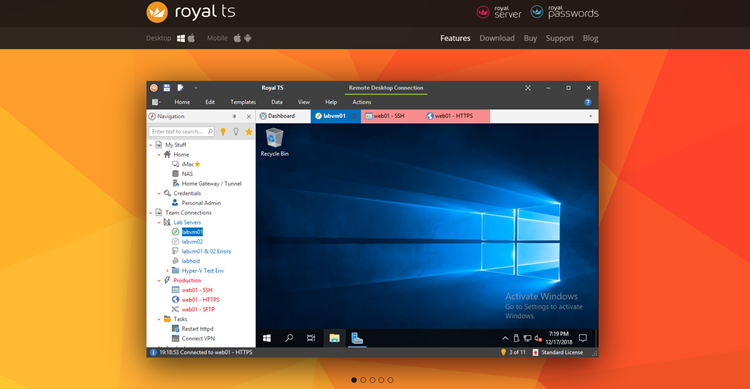Collapse the Lab Servers folder
The width and height of the screenshot is (750, 389).
159,222
